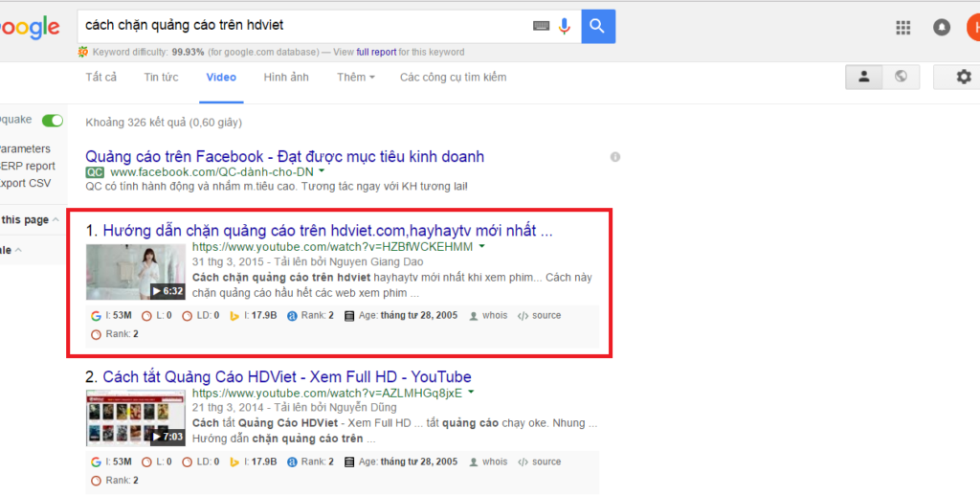Select the Video tab
Viewport: 980px width, 496px height.
tap(221, 77)
